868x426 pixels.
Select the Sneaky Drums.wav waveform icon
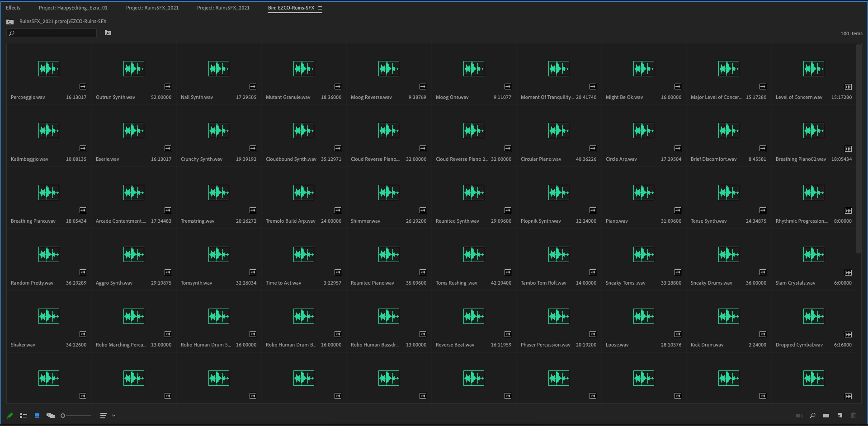point(729,254)
